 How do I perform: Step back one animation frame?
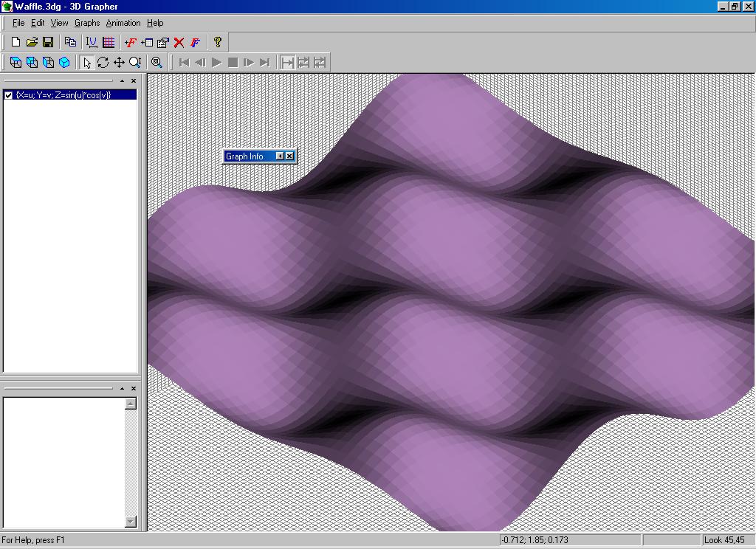tap(200, 62)
